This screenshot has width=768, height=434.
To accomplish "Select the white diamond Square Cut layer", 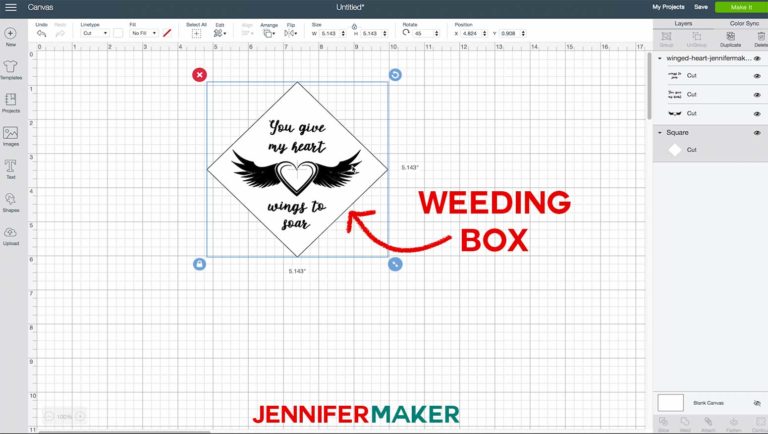I will click(x=710, y=150).
